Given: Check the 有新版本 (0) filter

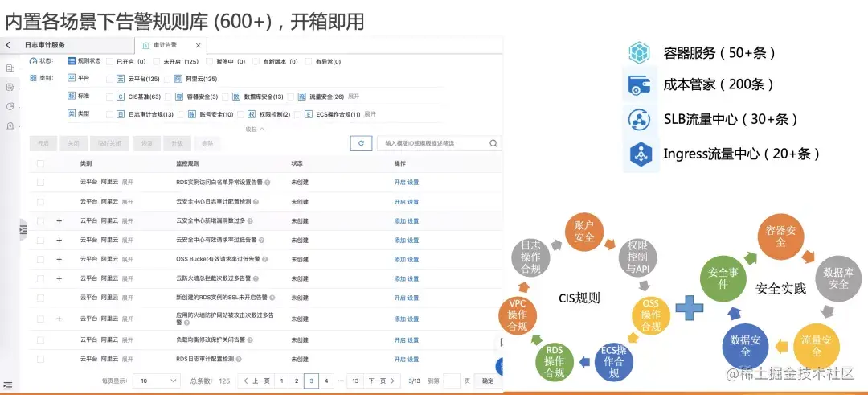Looking at the screenshot, I should [256, 61].
